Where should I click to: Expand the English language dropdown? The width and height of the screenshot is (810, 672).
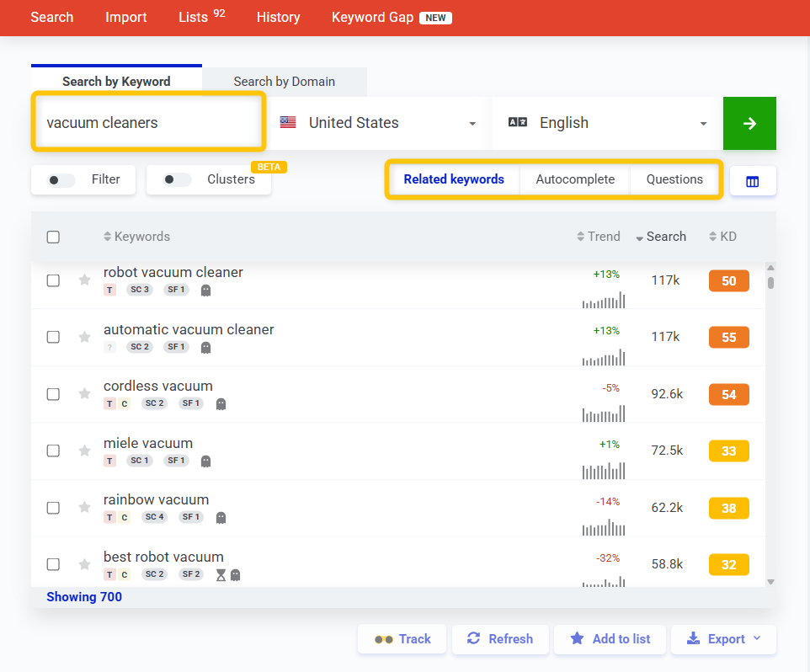coord(607,123)
